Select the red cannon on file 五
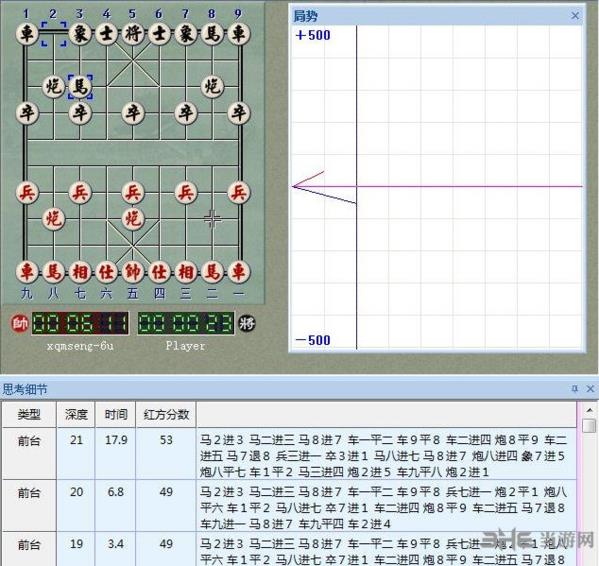 coord(133,219)
